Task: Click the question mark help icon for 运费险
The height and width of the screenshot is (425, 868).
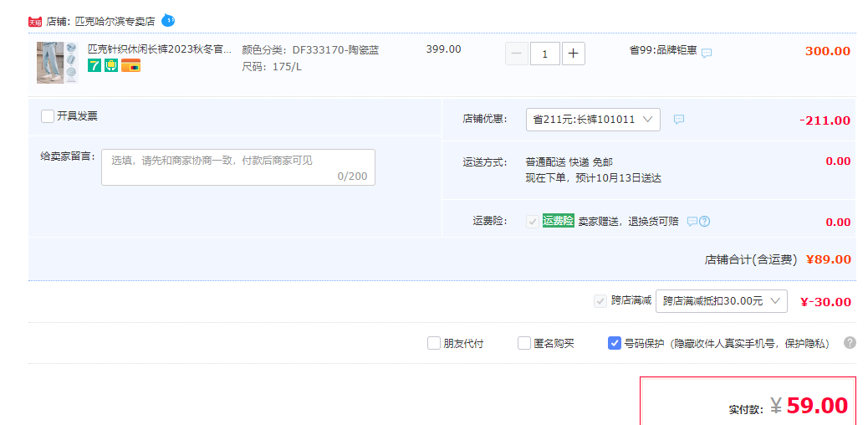Action: 704,222
